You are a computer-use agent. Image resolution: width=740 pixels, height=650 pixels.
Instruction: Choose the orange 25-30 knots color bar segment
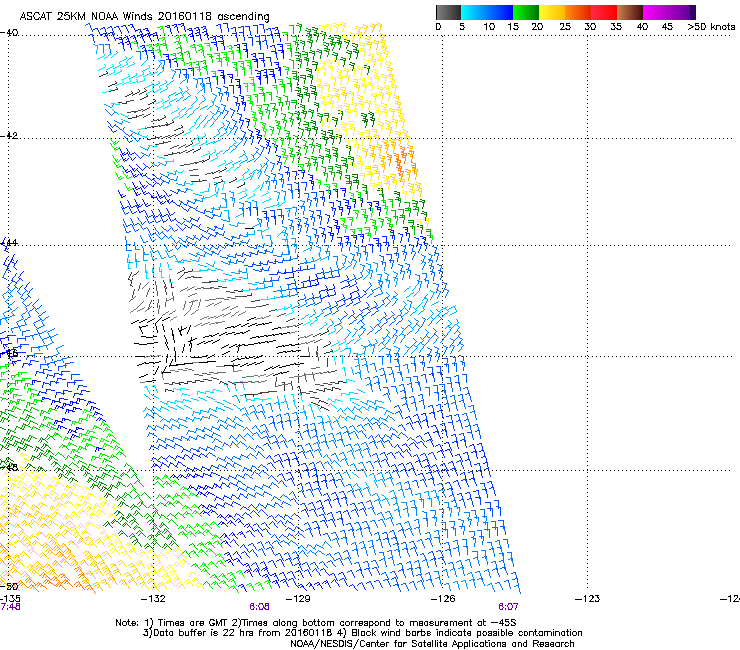click(578, 12)
